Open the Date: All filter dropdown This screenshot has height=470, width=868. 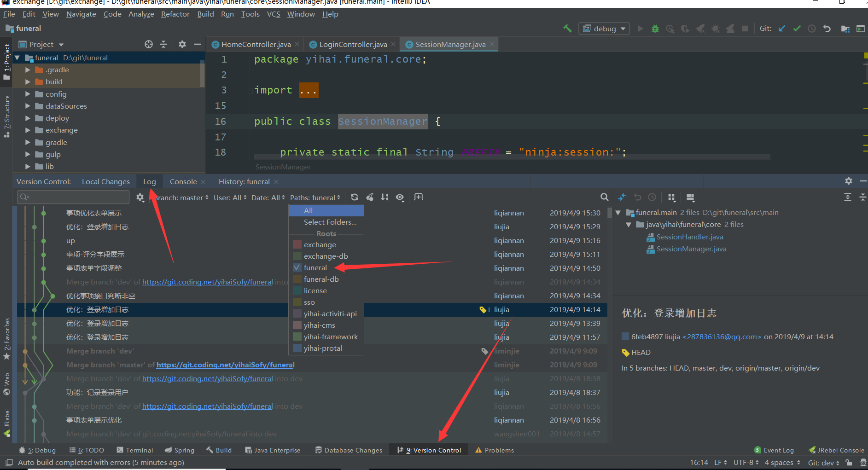pos(268,197)
